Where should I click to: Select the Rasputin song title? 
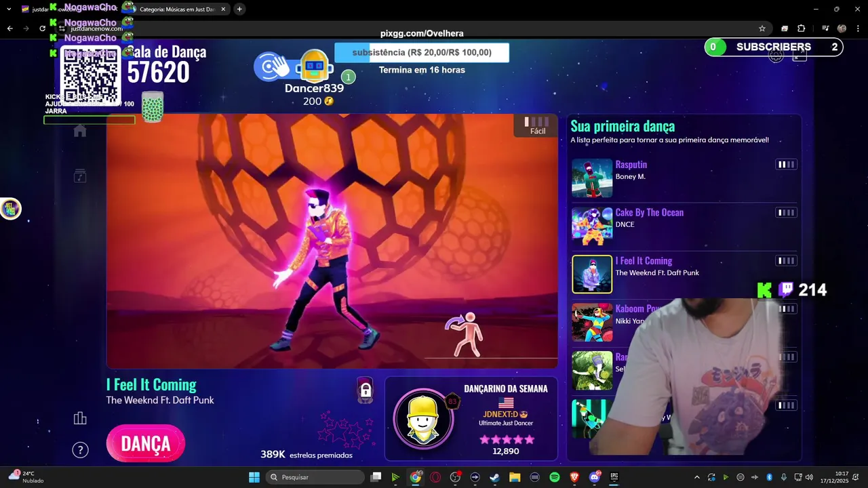pyautogui.click(x=631, y=165)
